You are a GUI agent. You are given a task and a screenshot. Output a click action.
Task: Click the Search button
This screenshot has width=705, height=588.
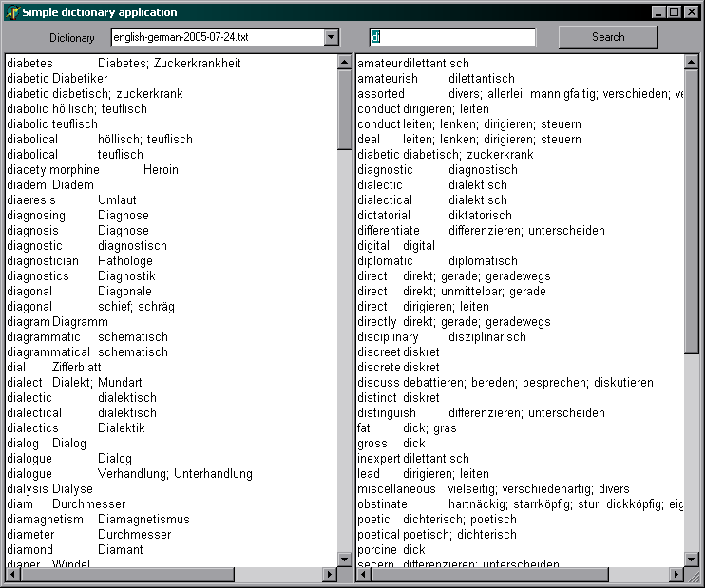[608, 37]
